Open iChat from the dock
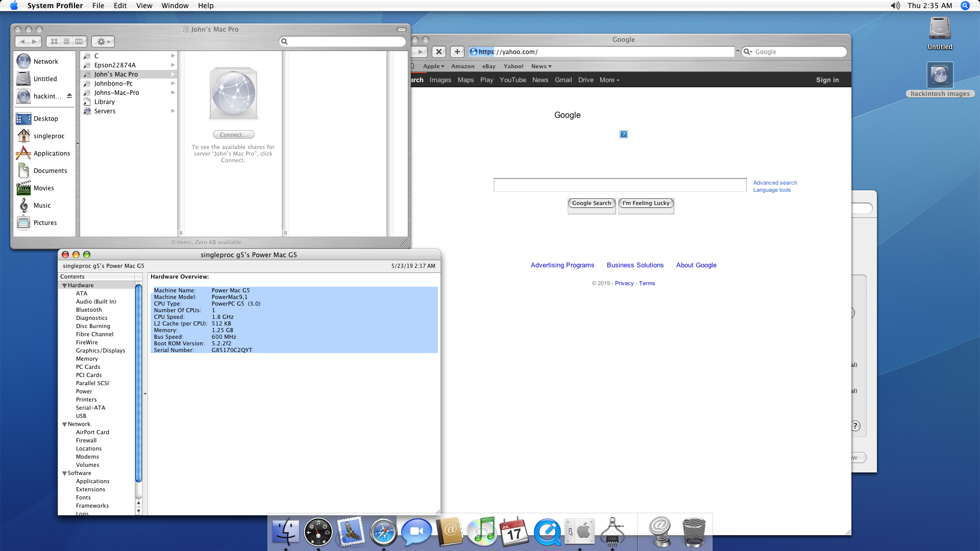980x551 pixels. pos(416,532)
